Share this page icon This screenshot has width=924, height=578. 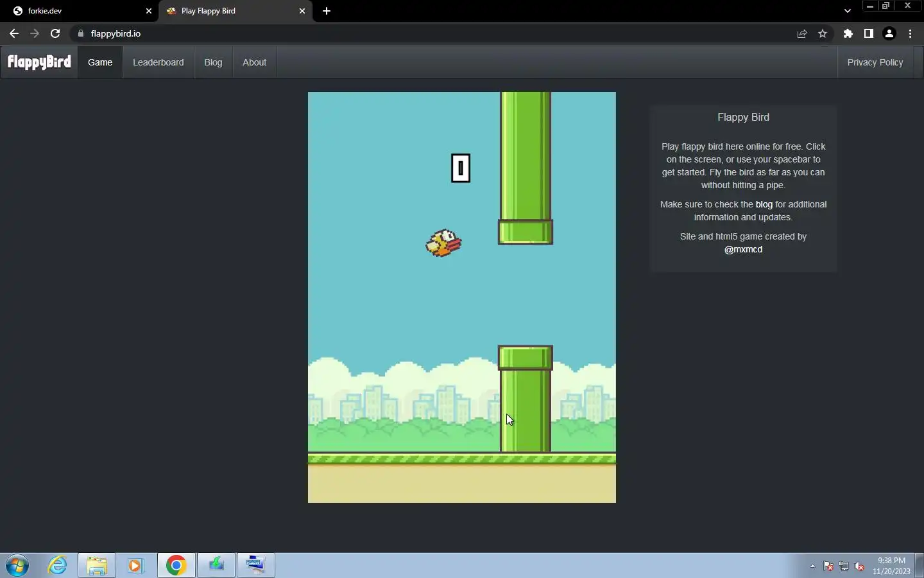[x=802, y=33]
